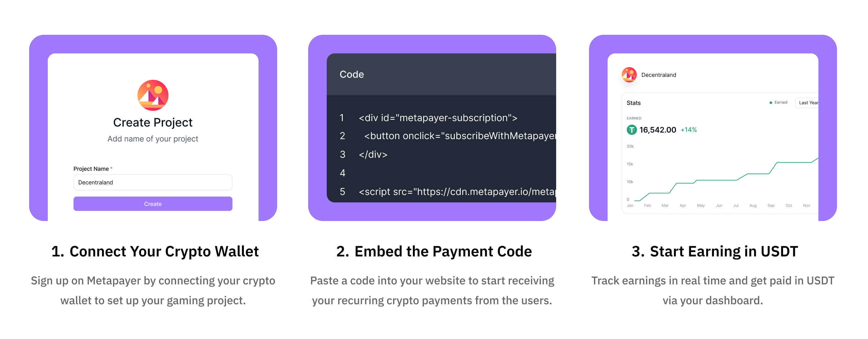Click the Decentraland logo above Create Project
This screenshot has width=868, height=339.
pyautogui.click(x=153, y=95)
